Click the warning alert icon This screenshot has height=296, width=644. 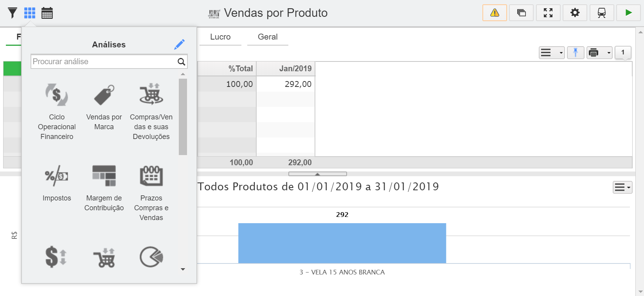(x=495, y=13)
